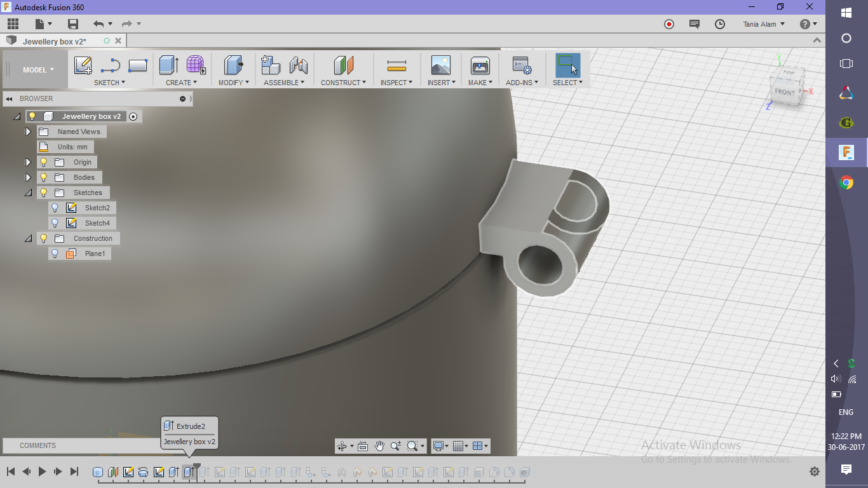Undo the last action
This screenshot has height=488, width=868.
[x=98, y=24]
